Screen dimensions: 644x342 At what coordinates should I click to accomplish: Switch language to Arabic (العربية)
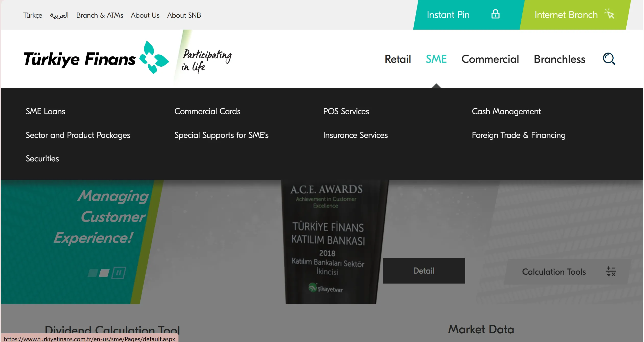[59, 15]
